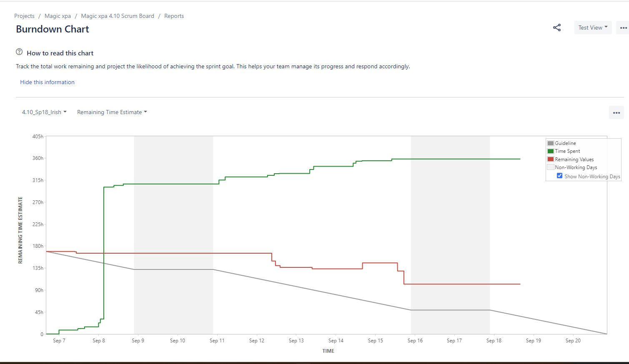This screenshot has width=629, height=364.
Task: Open the Reports breadcrumb link
Action: [174, 16]
